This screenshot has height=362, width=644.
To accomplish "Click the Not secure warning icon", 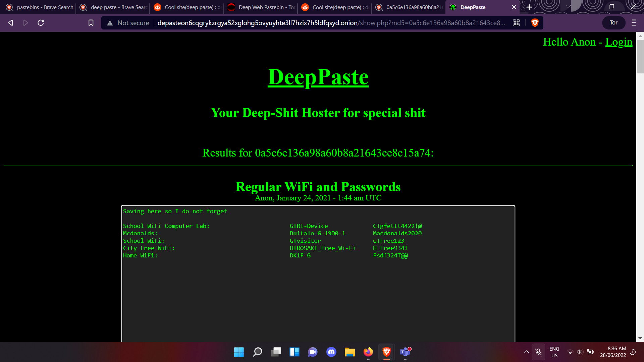I will point(110,23).
